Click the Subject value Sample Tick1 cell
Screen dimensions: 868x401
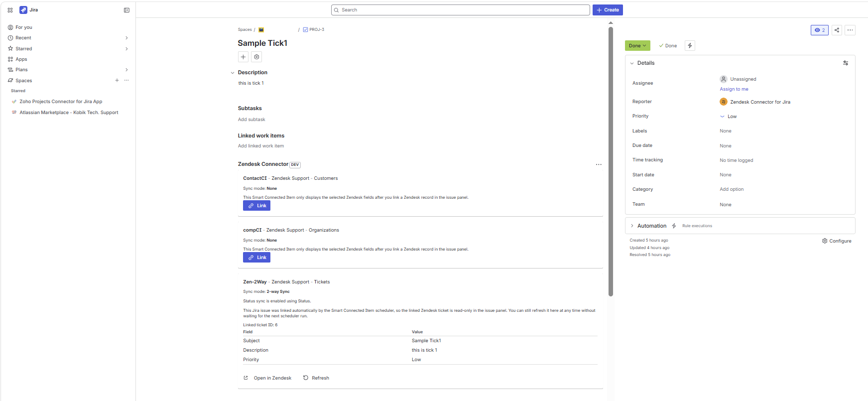pos(426,341)
